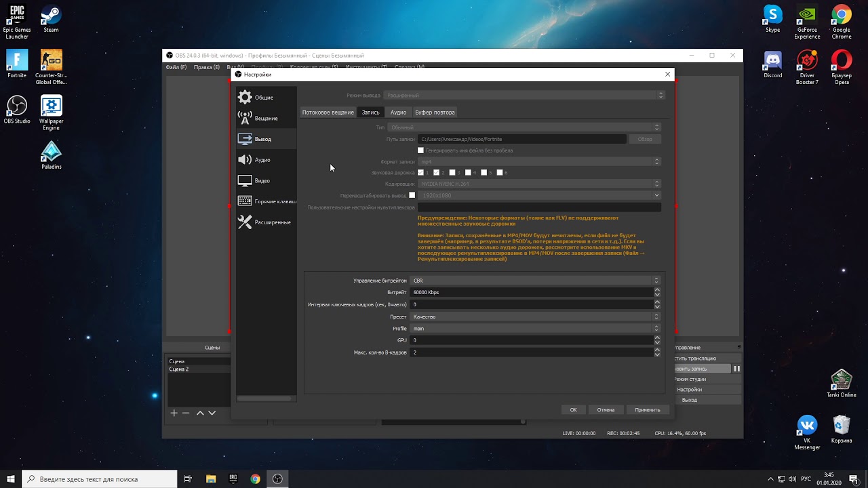868x488 pixels.
Task: Open Wallpaper Engine desktop shortcut
Action: tap(51, 113)
